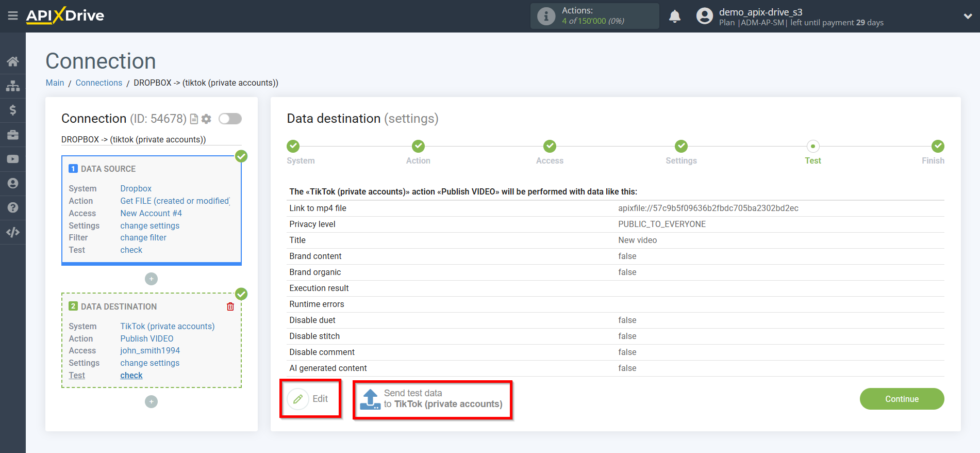Viewport: 980px width, 453px height.
Task: Open the connections sitemap icon in the sidebar
Action: 13,86
